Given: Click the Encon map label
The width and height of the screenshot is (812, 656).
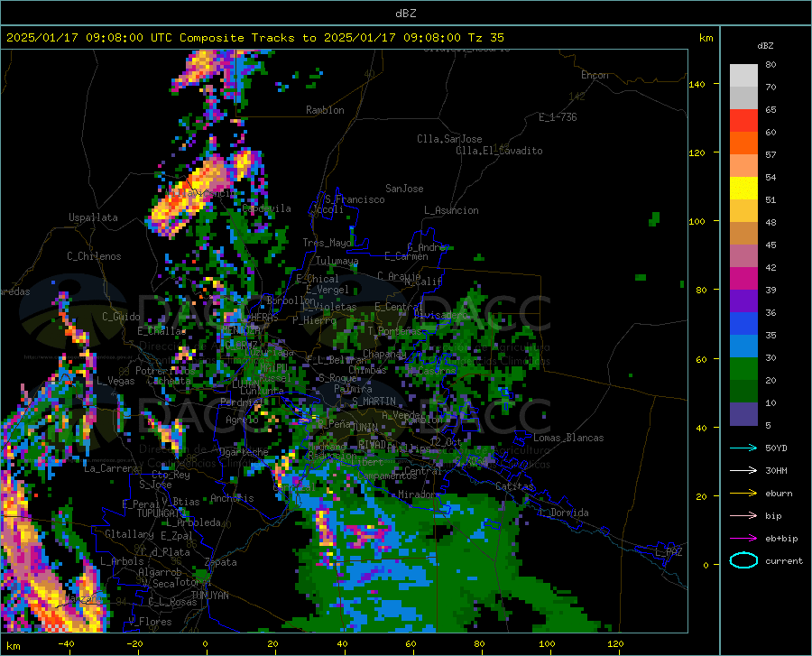Looking at the screenshot, I should pyautogui.click(x=595, y=75).
